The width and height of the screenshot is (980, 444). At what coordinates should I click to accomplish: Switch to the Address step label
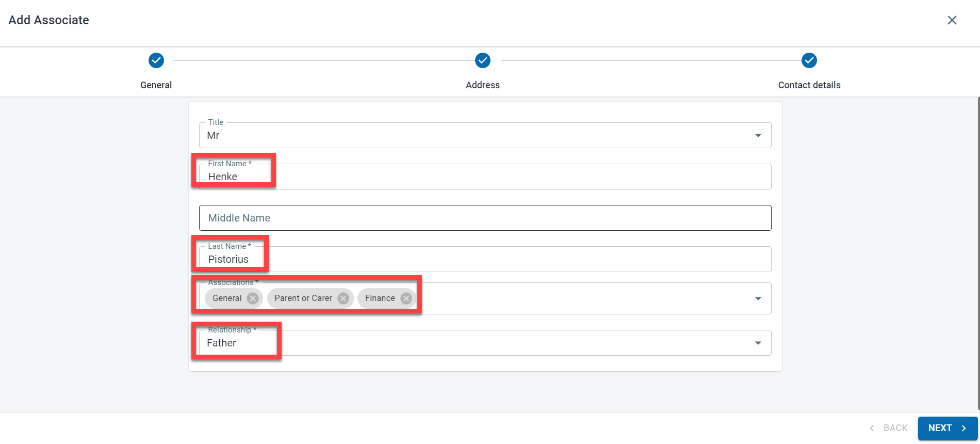pyautogui.click(x=483, y=85)
